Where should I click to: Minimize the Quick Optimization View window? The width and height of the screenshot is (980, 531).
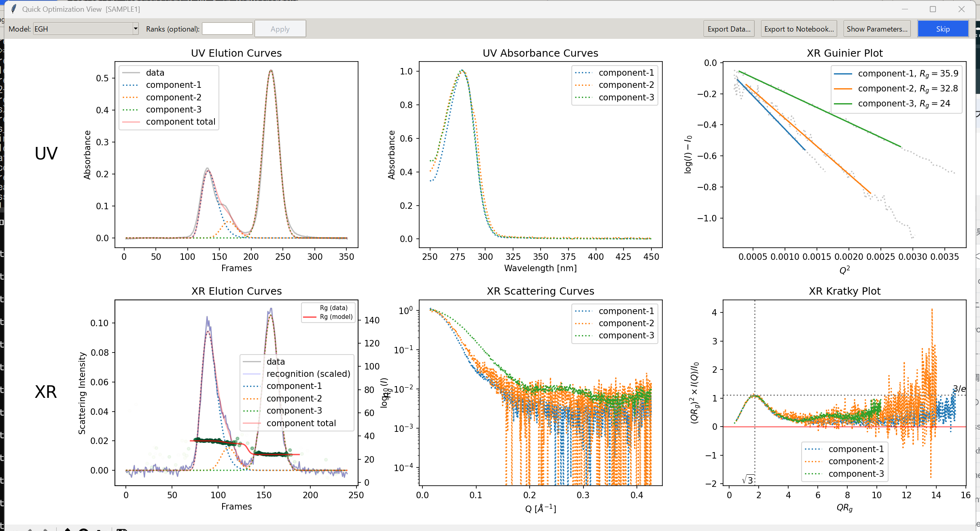[x=905, y=9]
